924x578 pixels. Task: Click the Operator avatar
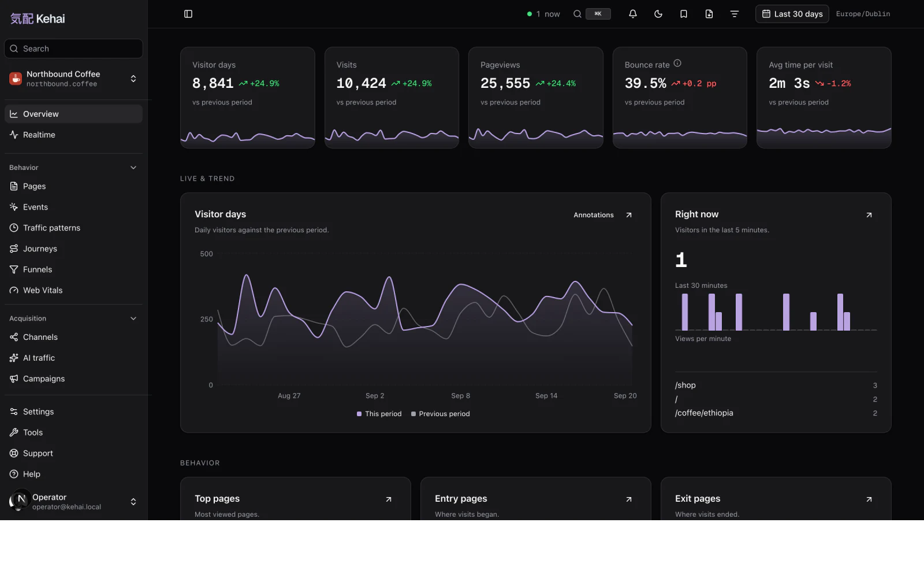[x=19, y=501]
